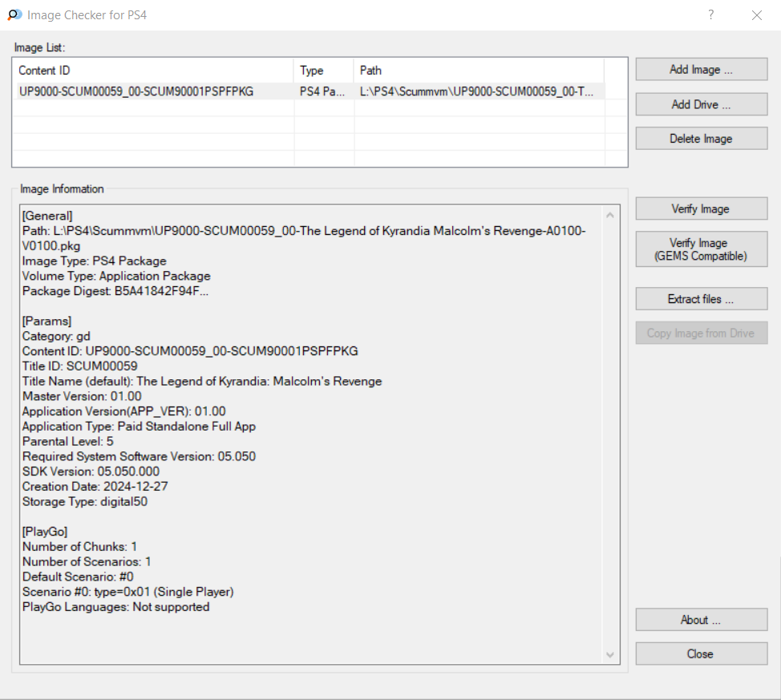This screenshot has height=700, width=781.
Task: Click the scroll down arrow in Image Information
Action: pos(610,654)
